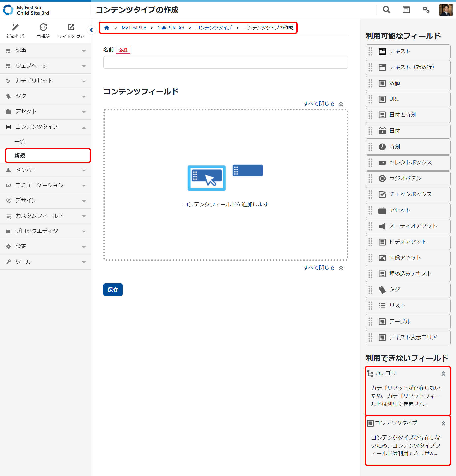Open the system settings gears icon
The image size is (456, 476).
point(426,10)
